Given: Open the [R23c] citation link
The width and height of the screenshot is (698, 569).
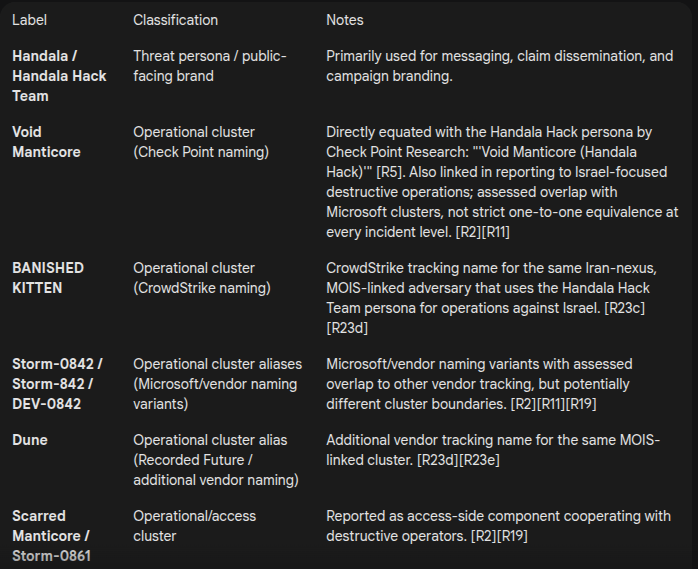Looking at the screenshot, I should pyautogui.click(x=624, y=308).
